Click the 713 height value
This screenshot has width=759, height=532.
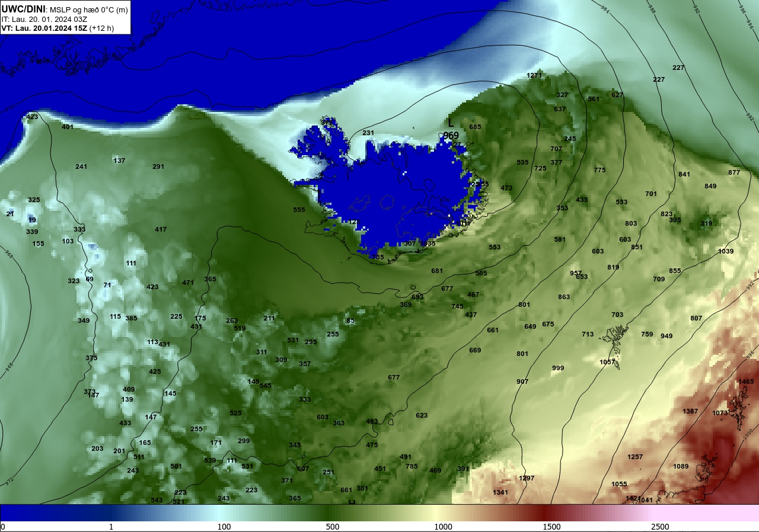pyautogui.click(x=588, y=334)
